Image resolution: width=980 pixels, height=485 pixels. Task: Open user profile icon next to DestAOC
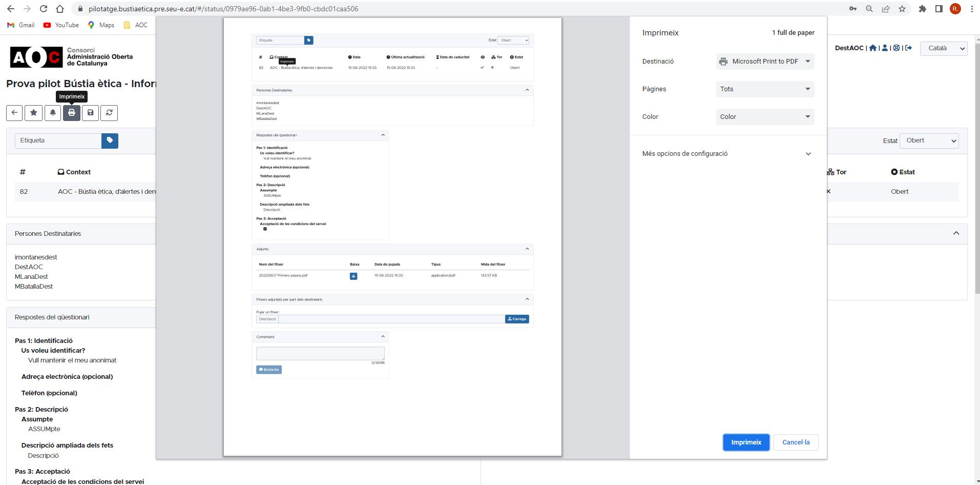pos(885,48)
